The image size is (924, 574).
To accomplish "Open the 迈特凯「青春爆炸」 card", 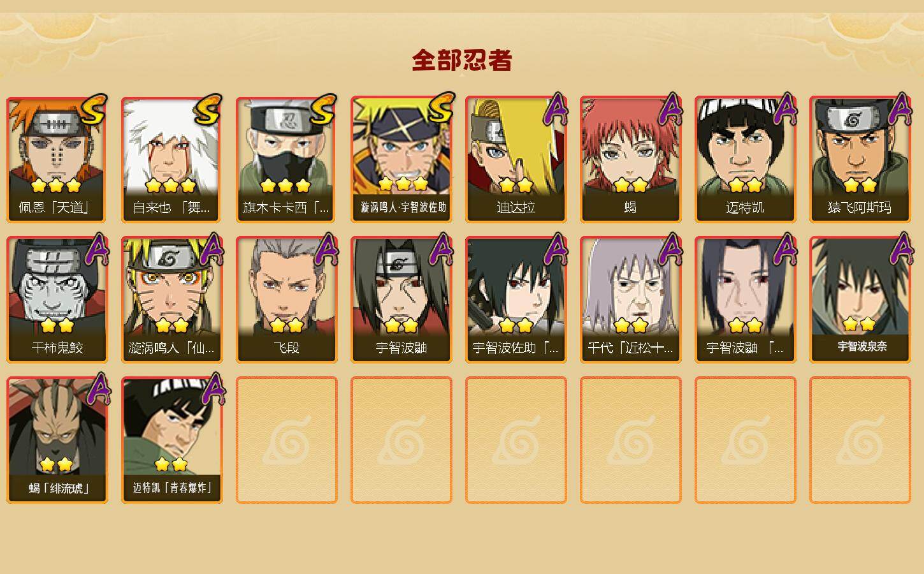I will coord(172,440).
